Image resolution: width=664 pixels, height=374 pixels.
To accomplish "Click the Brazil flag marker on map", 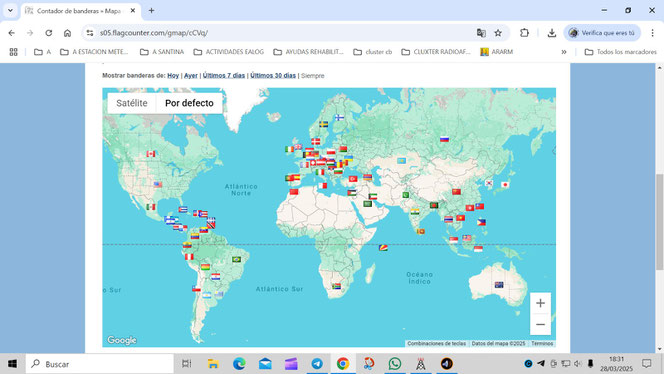I will [236, 259].
